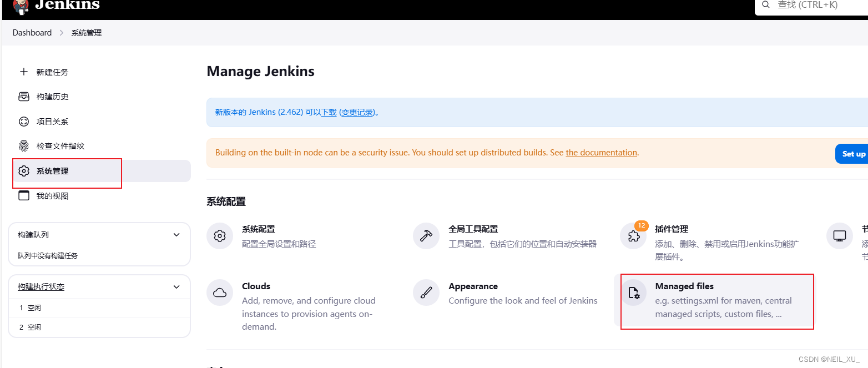Image resolution: width=868 pixels, height=368 pixels.
Task: Click the Dashboard breadcrumb link
Action: pos(32,33)
